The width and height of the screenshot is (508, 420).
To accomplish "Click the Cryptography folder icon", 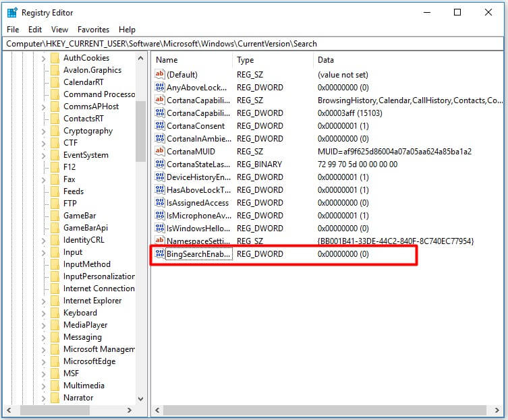I will (x=55, y=131).
